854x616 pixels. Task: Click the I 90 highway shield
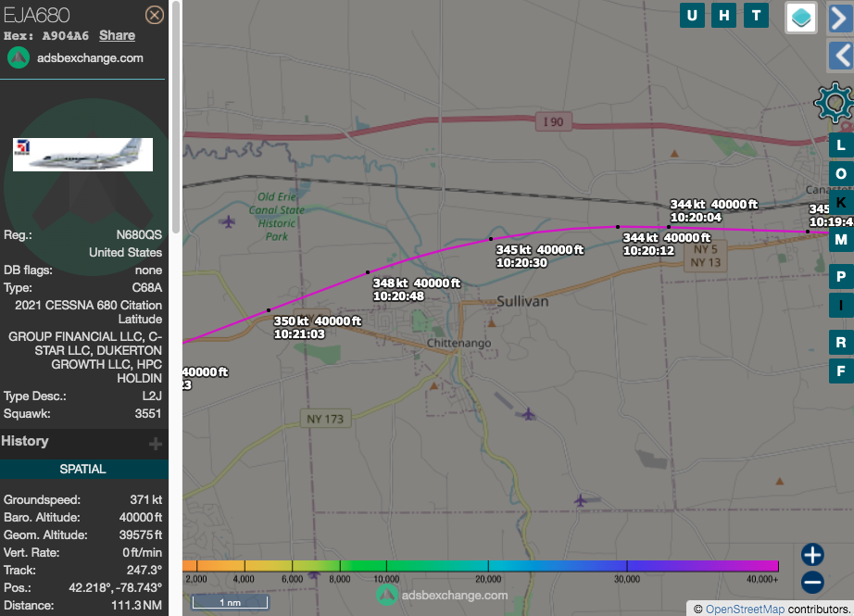click(553, 121)
